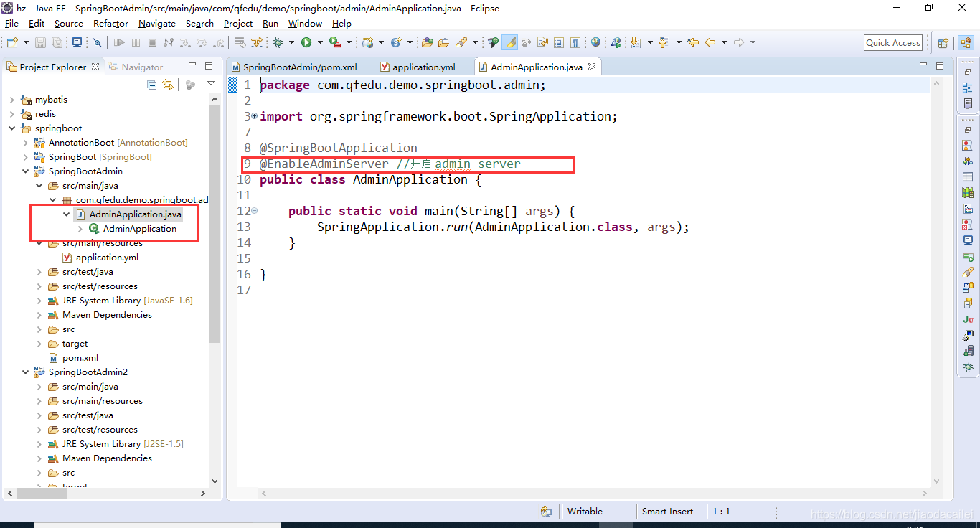Collapse the SpringBootAdmin project node
The image size is (980, 528).
[26, 171]
